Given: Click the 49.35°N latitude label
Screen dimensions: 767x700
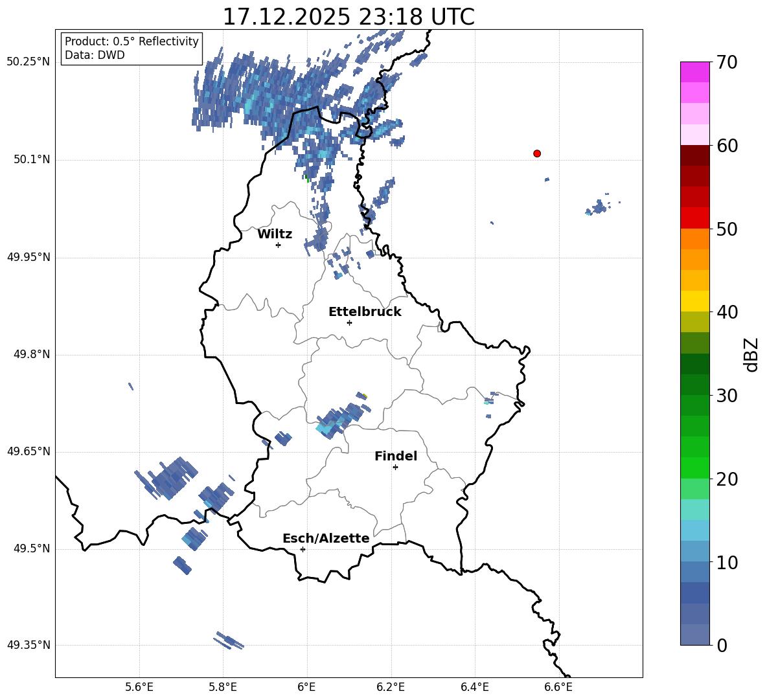Looking at the screenshot, I should [29, 645].
